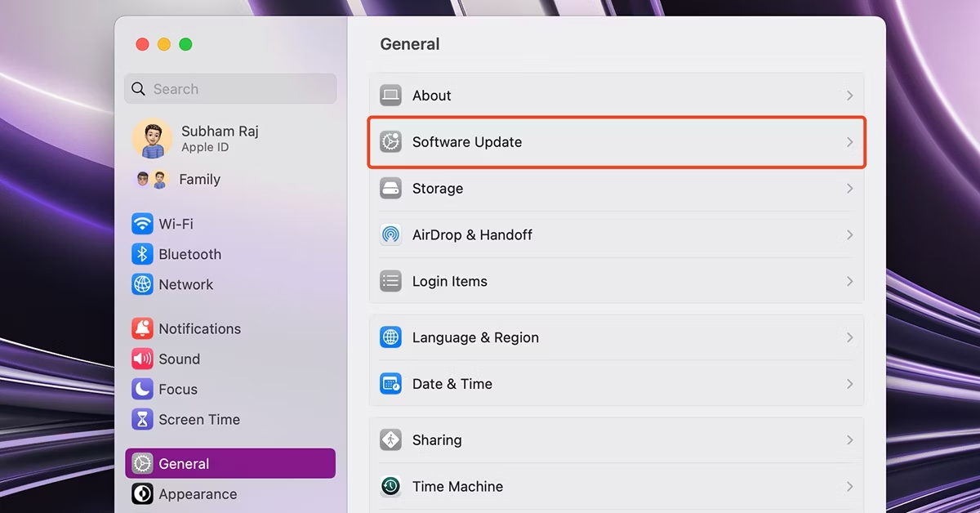
Task: Expand the Storage row chevron
Action: (849, 189)
